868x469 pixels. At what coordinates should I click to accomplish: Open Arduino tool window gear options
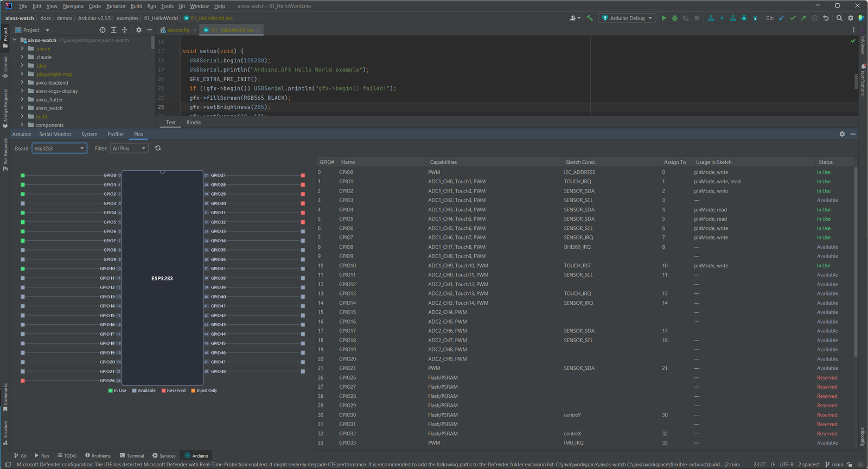coord(842,134)
